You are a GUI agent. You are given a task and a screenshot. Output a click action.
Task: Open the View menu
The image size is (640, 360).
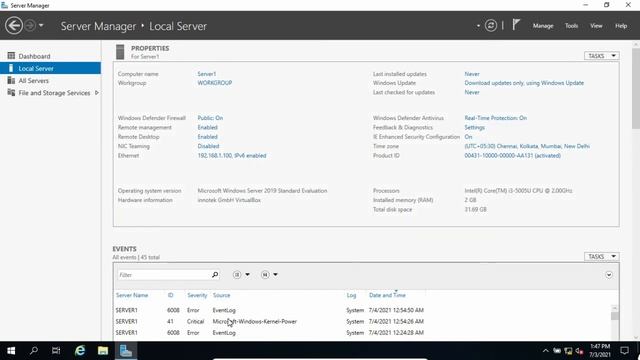click(596, 26)
